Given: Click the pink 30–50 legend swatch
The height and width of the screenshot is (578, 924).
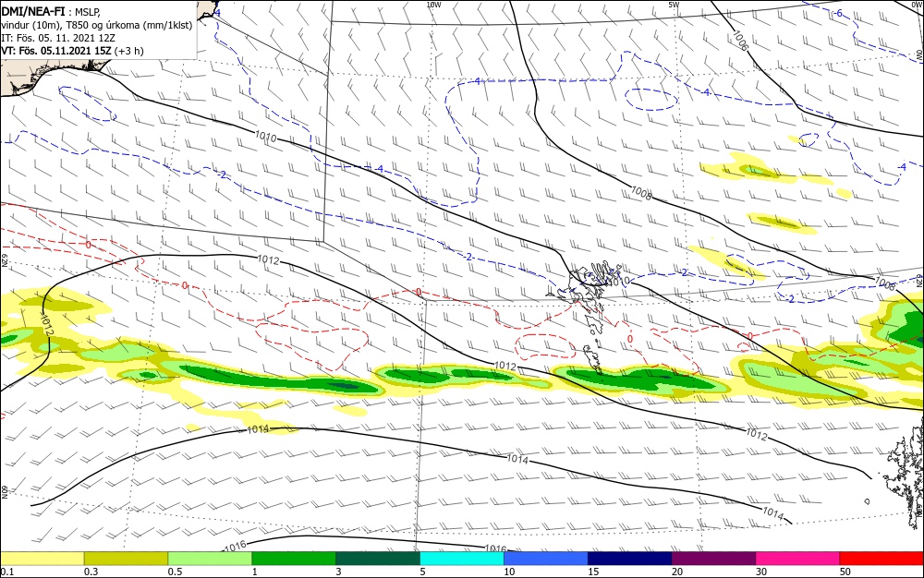Looking at the screenshot, I should tap(798, 559).
